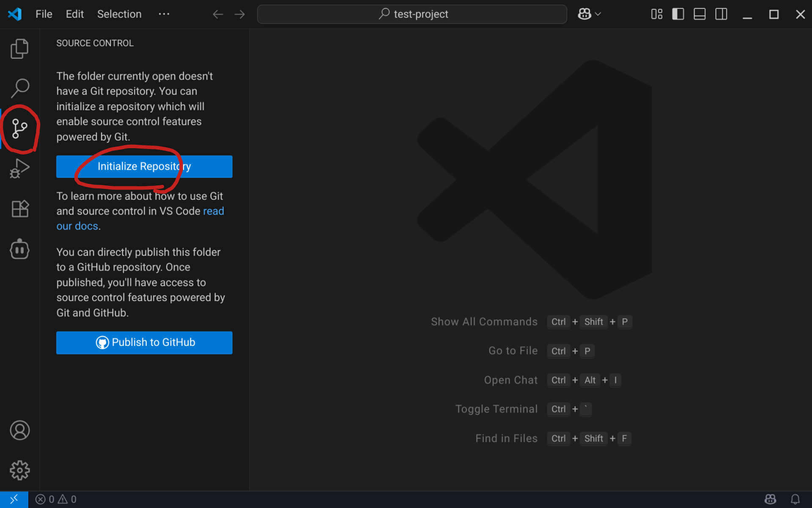The width and height of the screenshot is (812, 508).
Task: Open the Customize Layout control
Action: click(x=656, y=14)
